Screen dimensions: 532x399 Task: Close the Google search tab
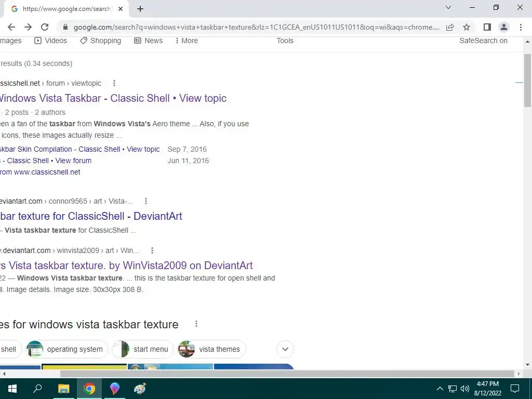tap(121, 9)
